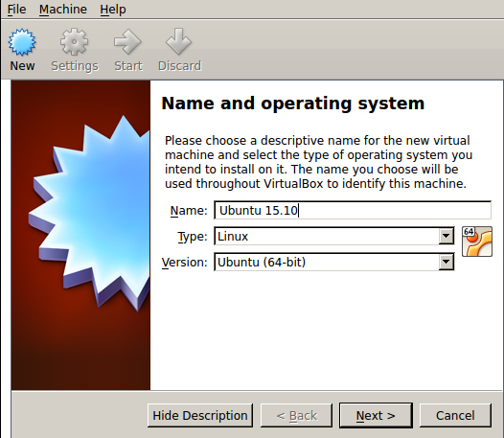504x438 pixels.
Task: Click the Version combo box arrow button
Action: (x=447, y=262)
